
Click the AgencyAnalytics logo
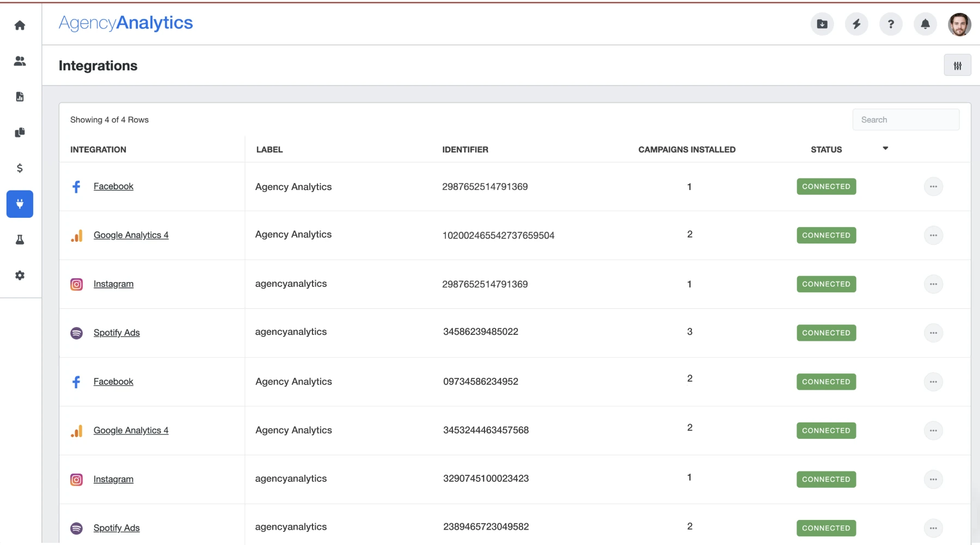126,23
